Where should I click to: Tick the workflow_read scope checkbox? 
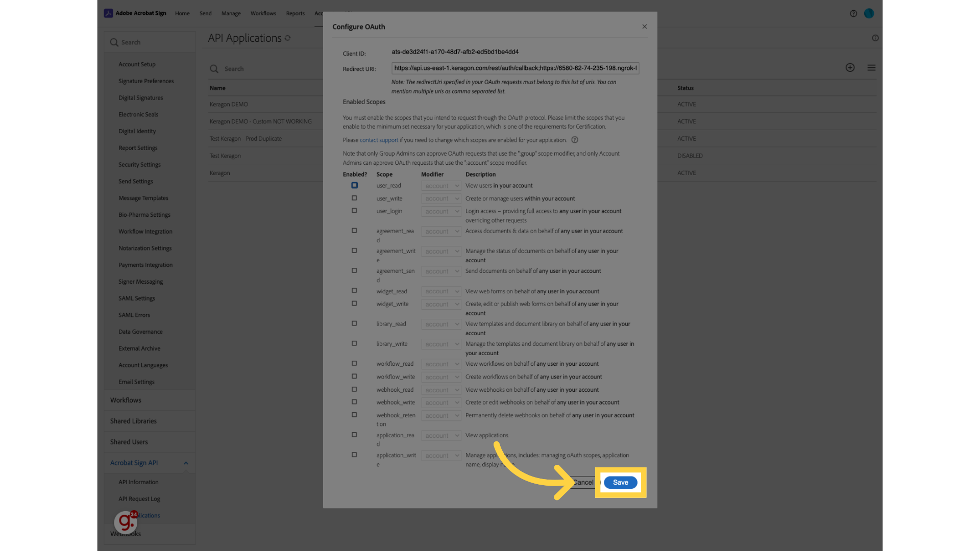354,363
